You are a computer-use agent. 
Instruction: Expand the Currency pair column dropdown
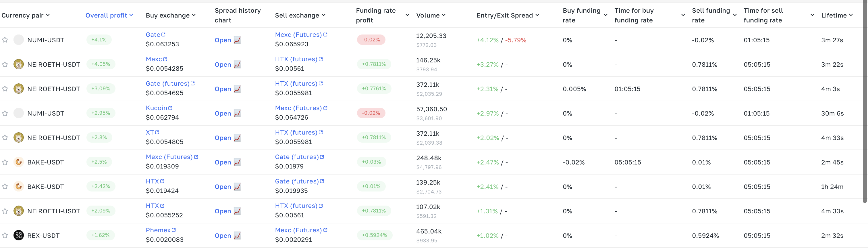26,15
